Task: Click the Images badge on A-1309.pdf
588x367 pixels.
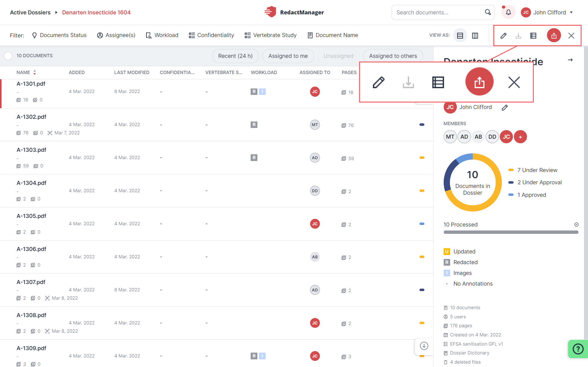Action: pyautogui.click(x=262, y=356)
